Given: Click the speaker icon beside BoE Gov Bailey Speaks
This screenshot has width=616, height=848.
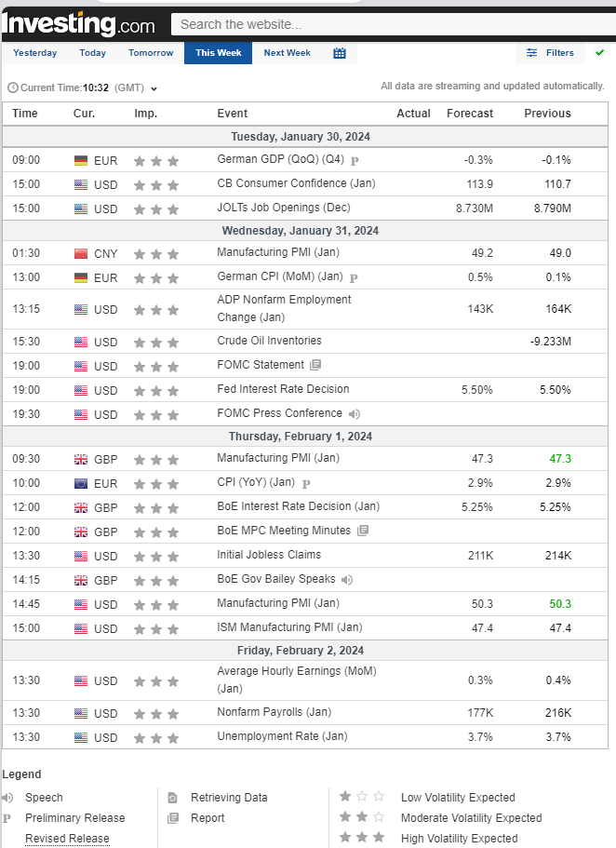Looking at the screenshot, I should tap(347, 579).
